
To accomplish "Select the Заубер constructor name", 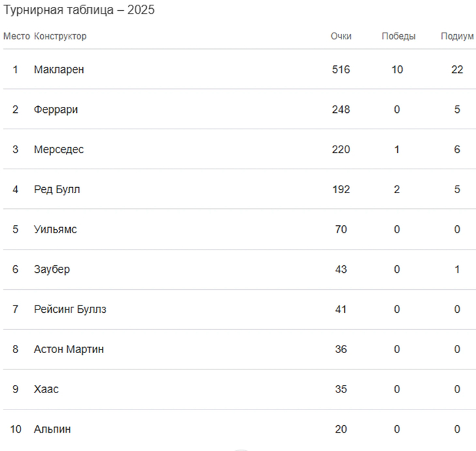I will pos(52,269).
